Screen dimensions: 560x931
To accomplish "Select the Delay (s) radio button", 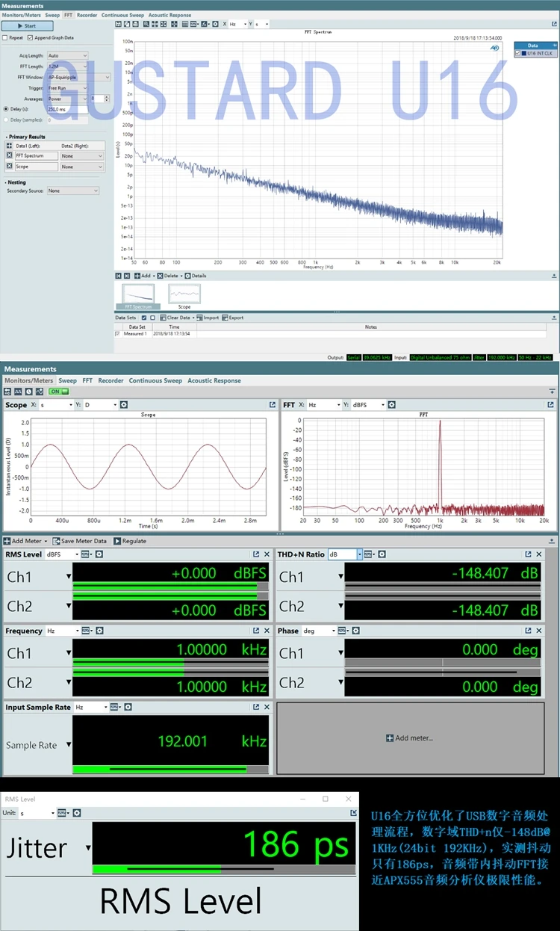I will pyautogui.click(x=6, y=109).
